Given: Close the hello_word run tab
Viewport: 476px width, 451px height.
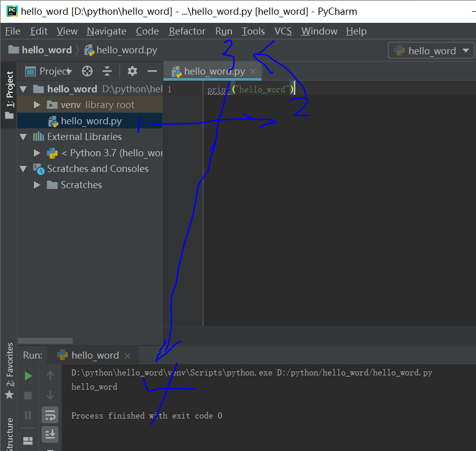Looking at the screenshot, I should tap(127, 356).
